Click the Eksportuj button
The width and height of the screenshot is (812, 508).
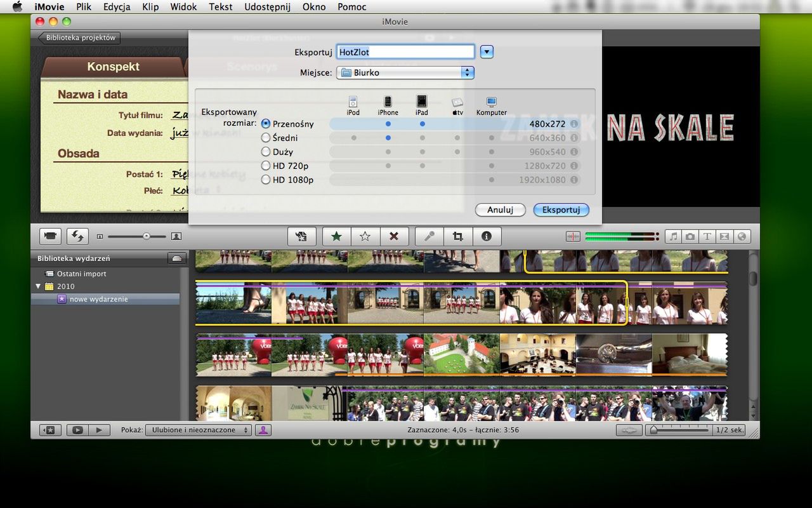click(561, 210)
